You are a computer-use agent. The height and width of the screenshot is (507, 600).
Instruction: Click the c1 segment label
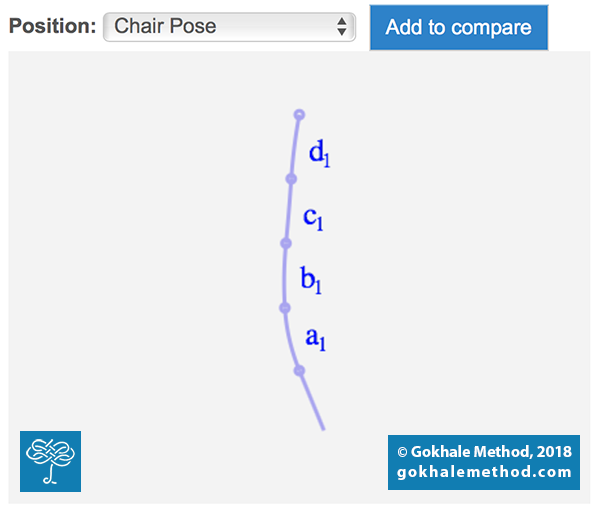pos(313,219)
